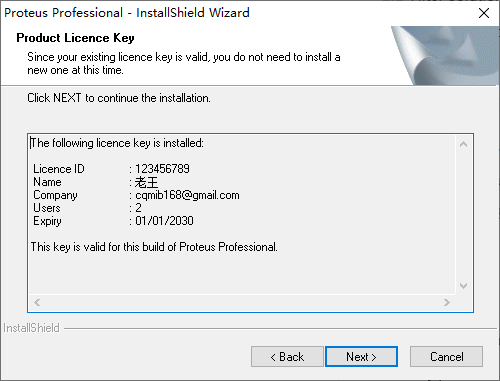This screenshot has height=381, width=500.
Task: Click the Expiry date 01/01/2030
Action: (164, 221)
